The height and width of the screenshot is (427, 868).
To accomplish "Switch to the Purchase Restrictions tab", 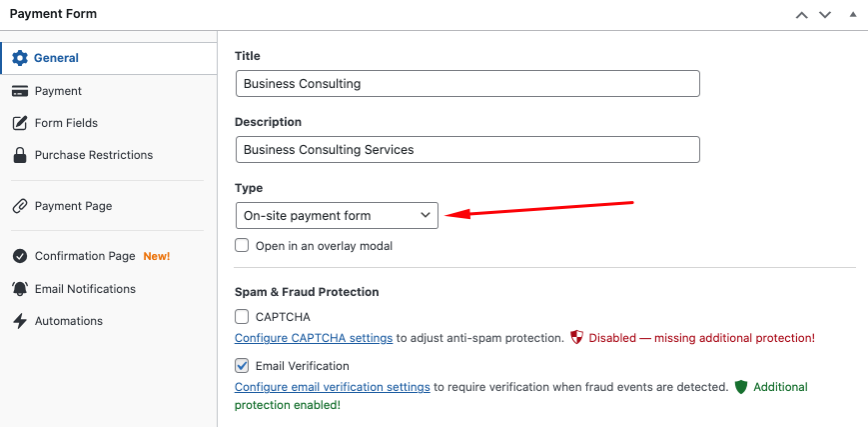I will coord(93,155).
